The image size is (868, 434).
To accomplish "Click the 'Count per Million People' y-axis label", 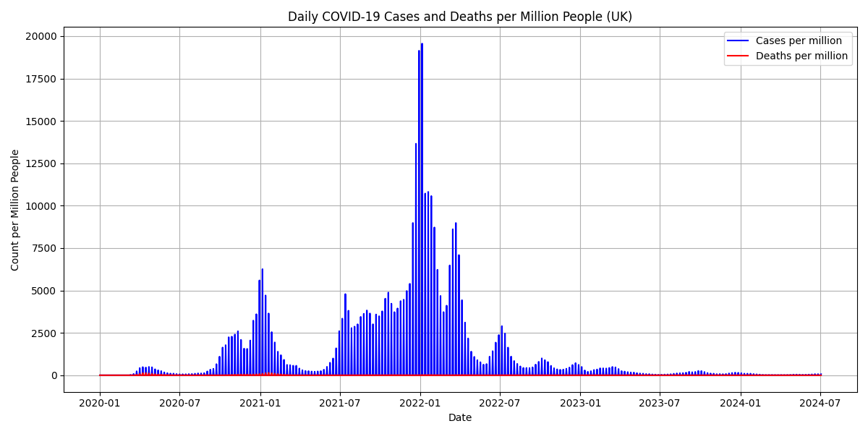I will point(15,210).
